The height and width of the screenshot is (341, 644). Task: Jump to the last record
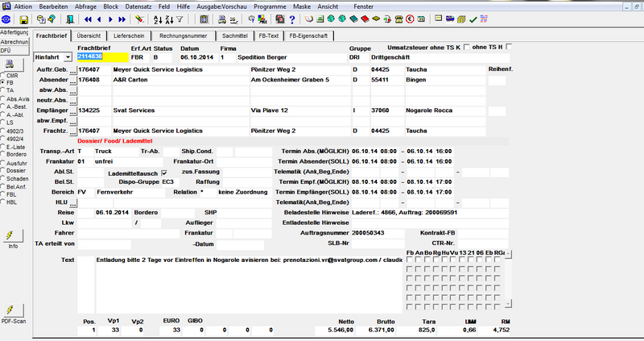122,19
